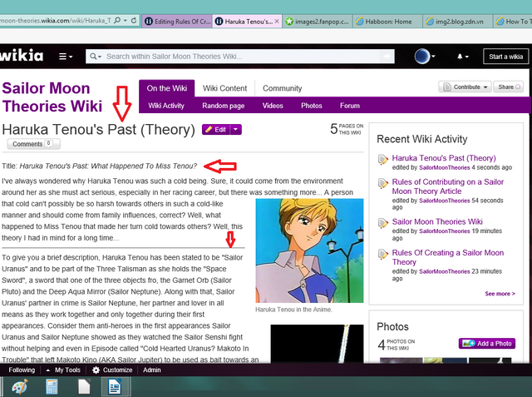
Task: Open Haruka Tenou's Past (Theory) recent activity link
Action: click(x=444, y=158)
